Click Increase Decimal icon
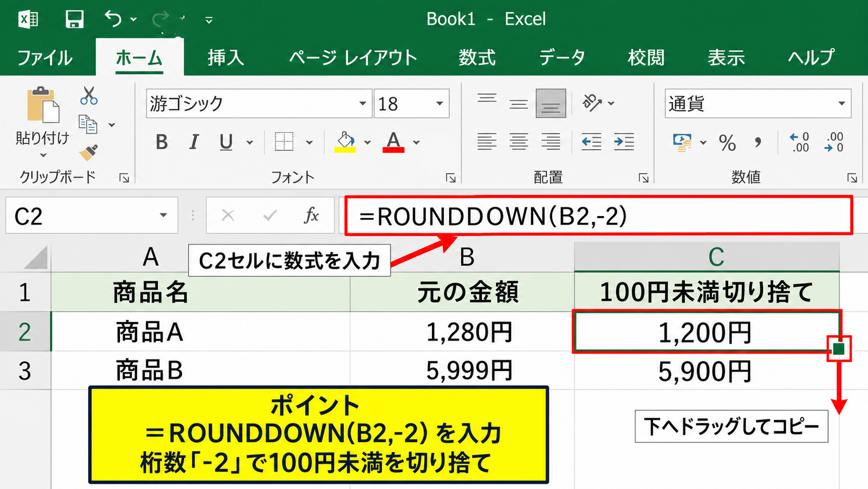The width and height of the screenshot is (868, 489). [x=799, y=142]
